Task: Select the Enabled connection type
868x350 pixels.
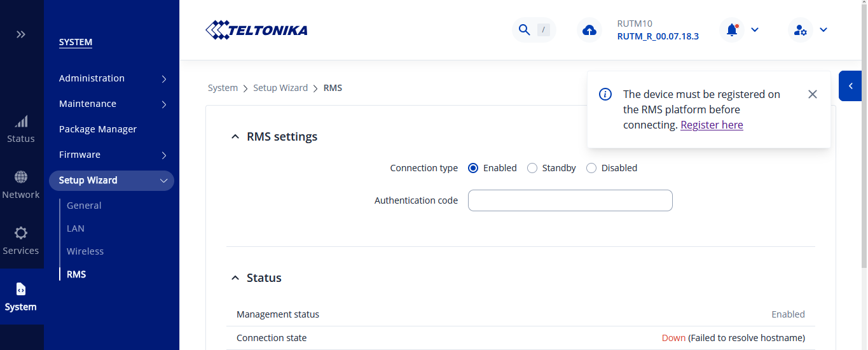Action: point(473,168)
